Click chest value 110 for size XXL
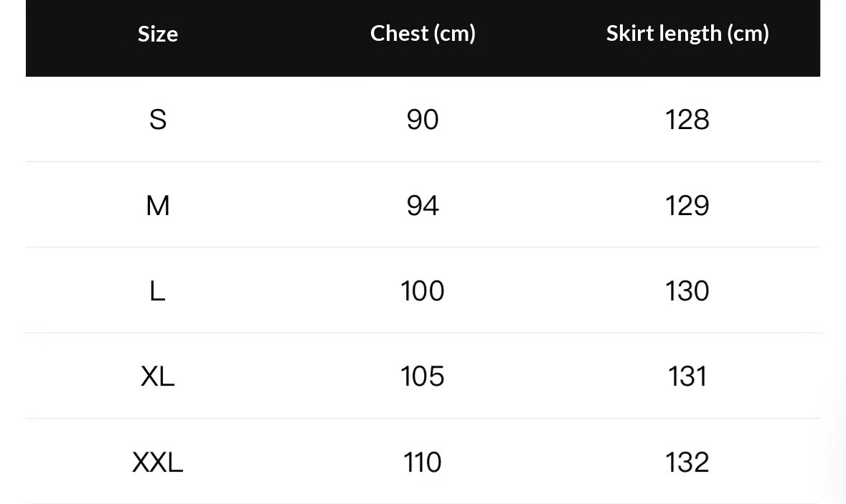This screenshot has width=846, height=504. (423, 462)
